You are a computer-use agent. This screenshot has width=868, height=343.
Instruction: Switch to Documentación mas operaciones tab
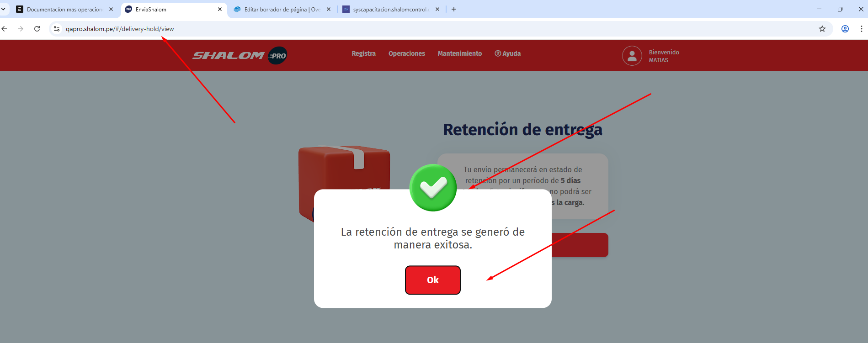(64, 9)
